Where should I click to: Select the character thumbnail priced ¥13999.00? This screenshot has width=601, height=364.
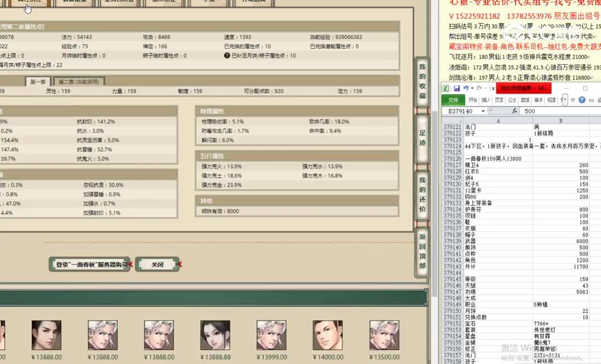pyautogui.click(x=271, y=335)
